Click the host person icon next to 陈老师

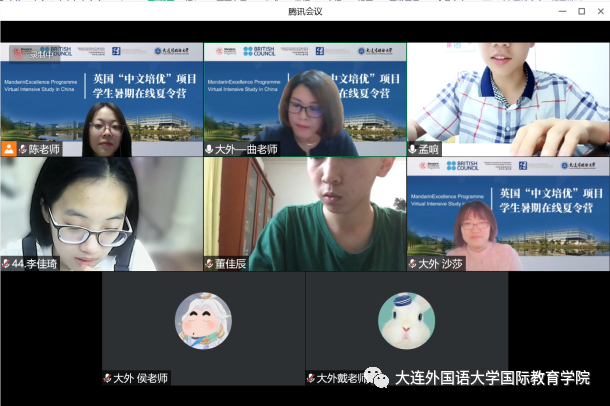(9, 149)
